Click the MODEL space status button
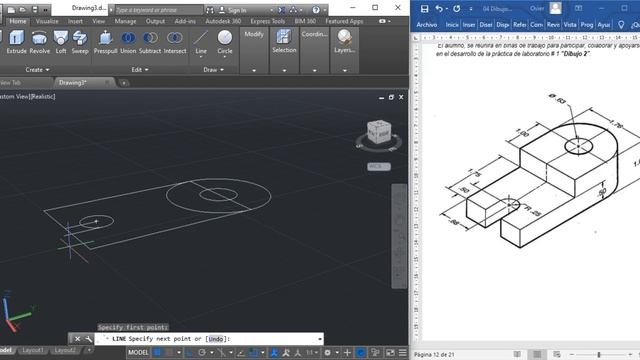The width and height of the screenshot is (640, 360). [138, 353]
